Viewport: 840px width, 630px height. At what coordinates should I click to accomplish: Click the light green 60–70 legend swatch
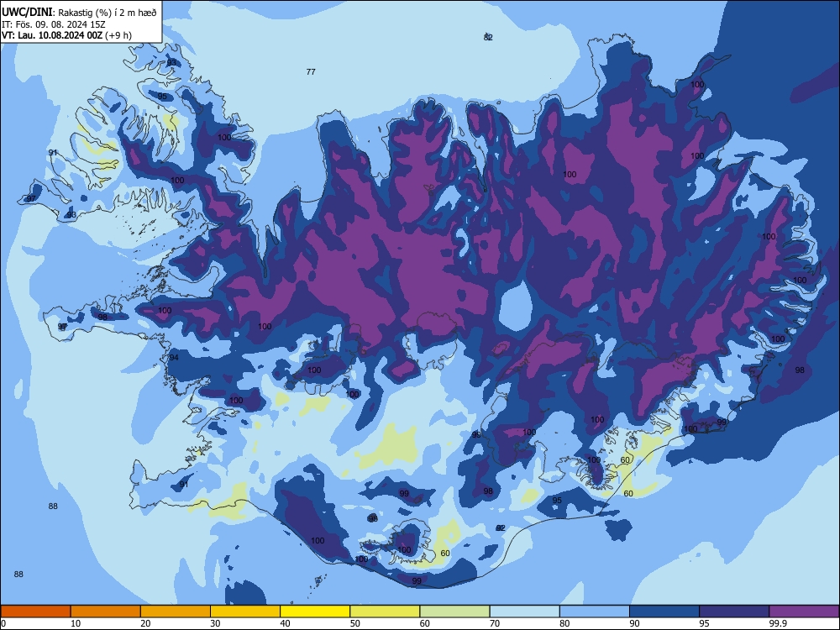click(x=454, y=612)
